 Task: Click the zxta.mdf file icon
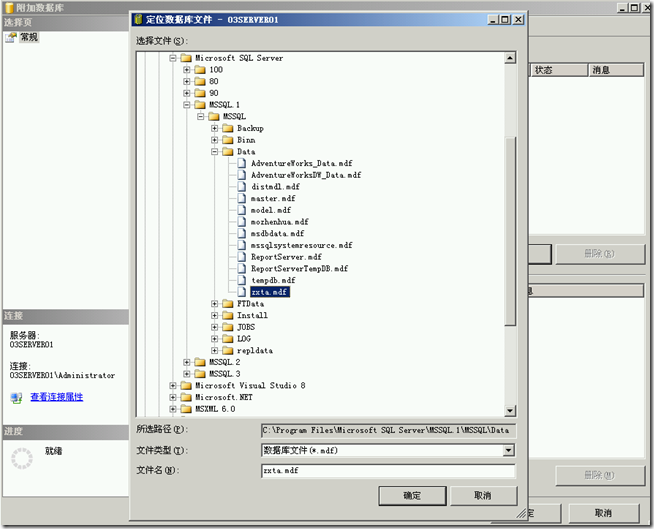[241, 292]
